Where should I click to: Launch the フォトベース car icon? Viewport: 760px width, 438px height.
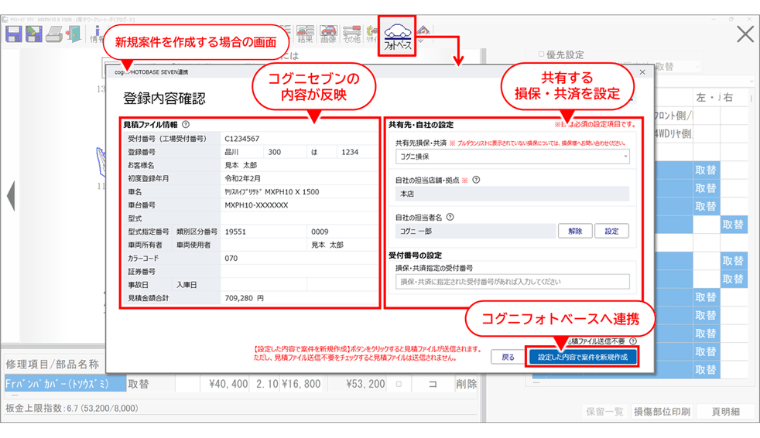click(397, 36)
